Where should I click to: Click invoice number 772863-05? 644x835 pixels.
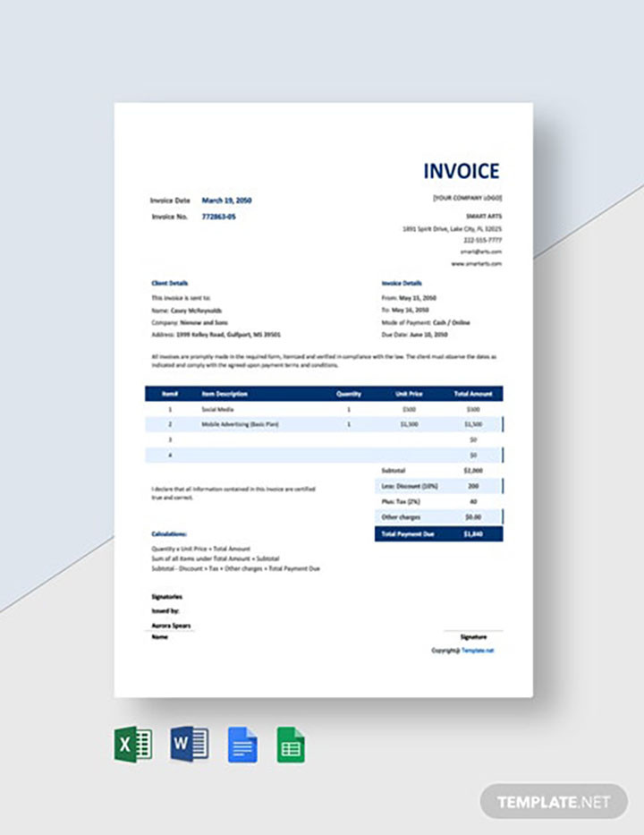(x=219, y=217)
